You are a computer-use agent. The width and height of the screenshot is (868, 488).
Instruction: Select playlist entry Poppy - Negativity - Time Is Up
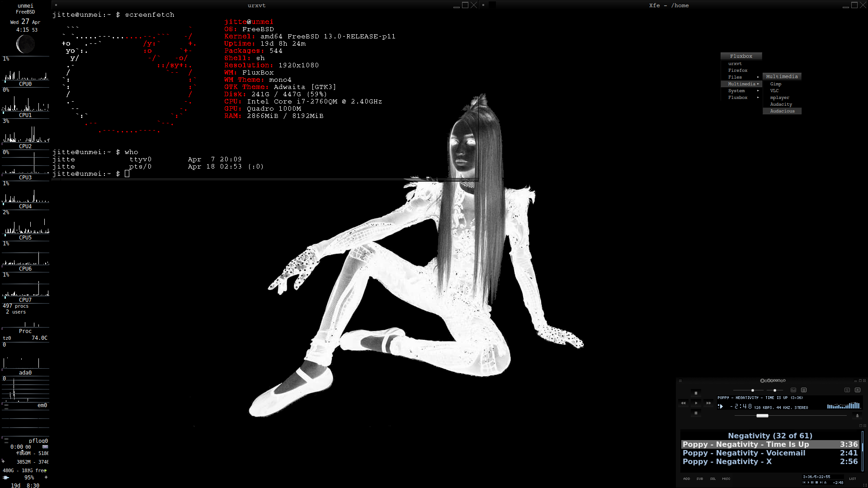[770, 445]
